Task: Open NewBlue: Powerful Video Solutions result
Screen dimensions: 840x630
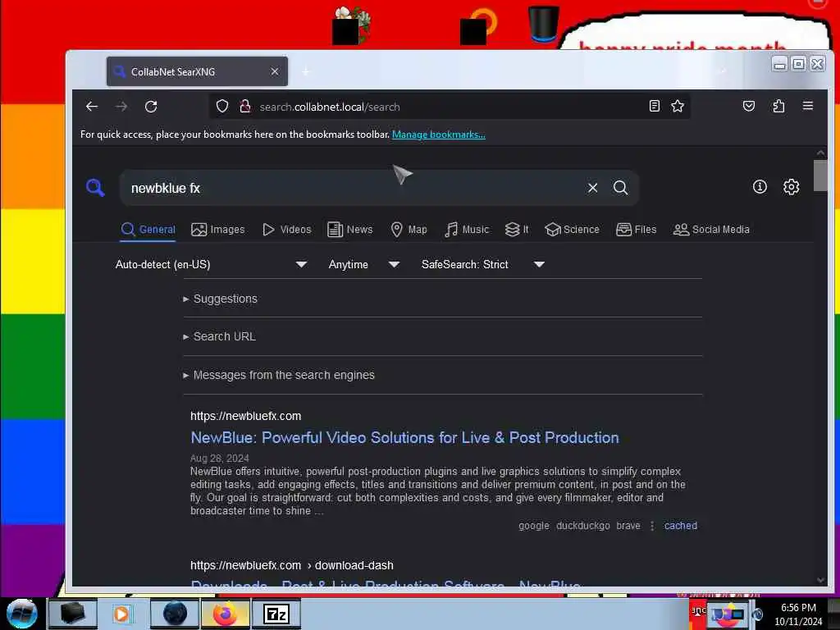Action: pos(404,438)
